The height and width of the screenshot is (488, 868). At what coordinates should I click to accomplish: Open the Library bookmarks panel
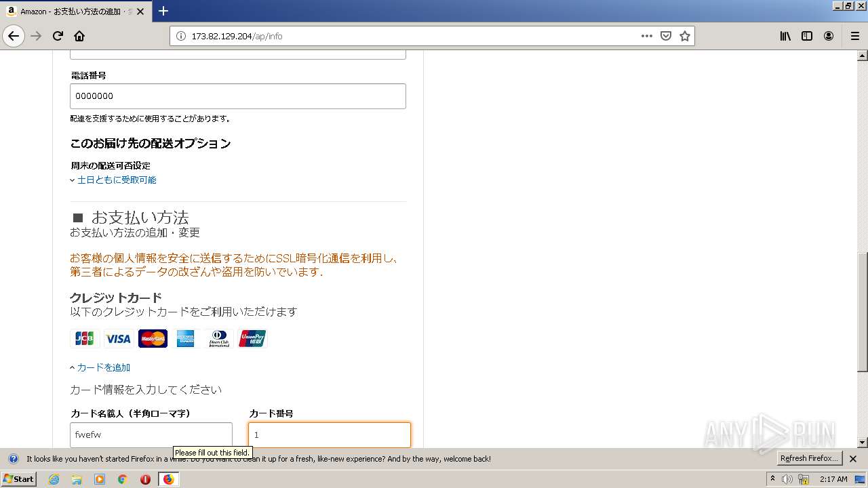pos(785,36)
